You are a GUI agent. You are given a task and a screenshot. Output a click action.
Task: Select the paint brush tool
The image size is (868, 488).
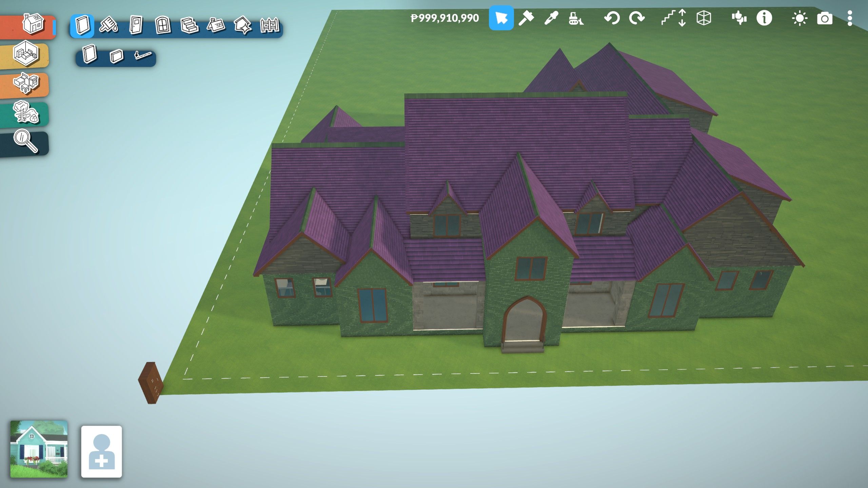109,25
